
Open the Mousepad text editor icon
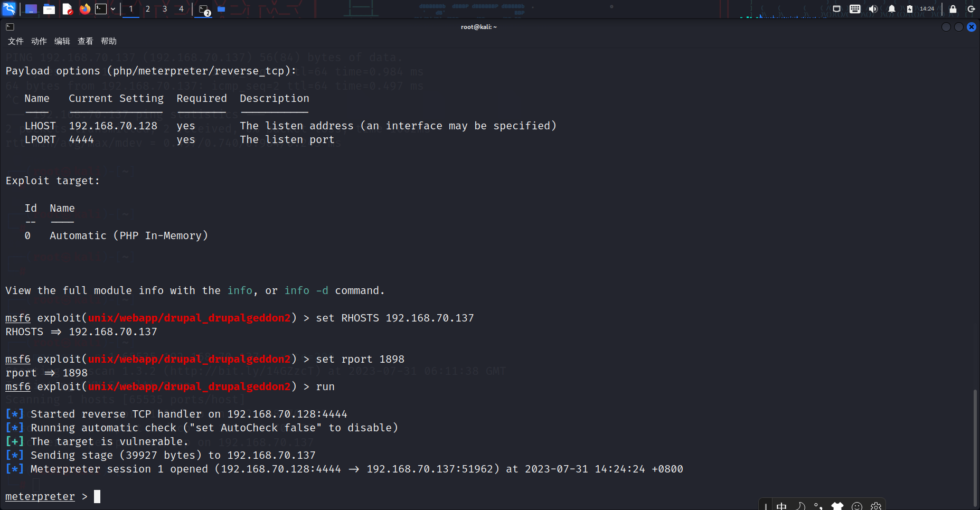pos(68,9)
